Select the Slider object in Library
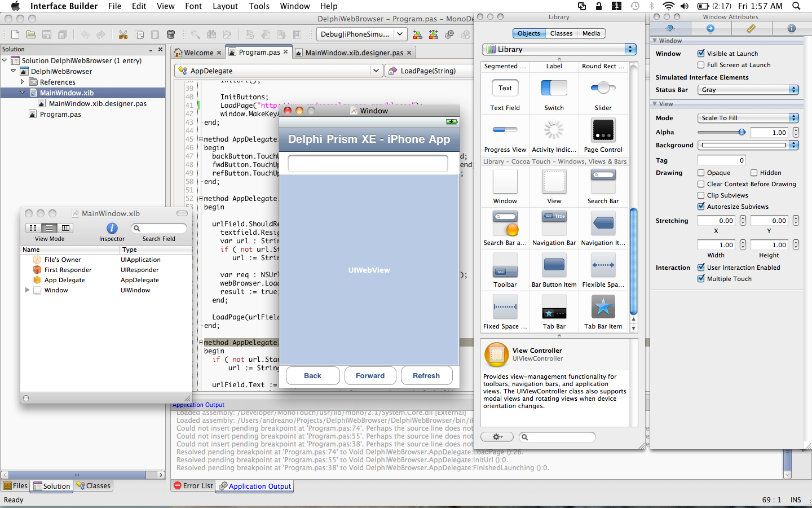 pos(603,88)
